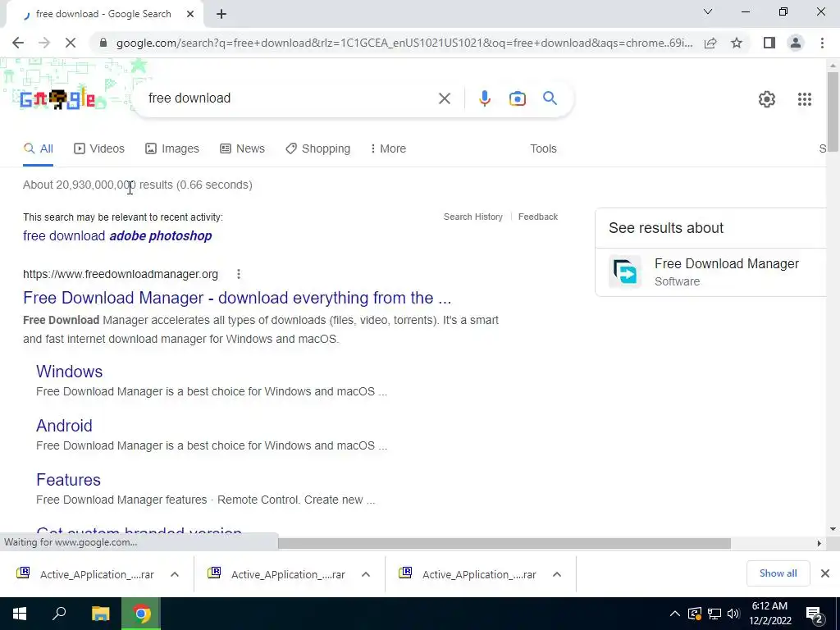Start voice search with microphone icon
Screen dimensions: 840x630
coord(484,98)
